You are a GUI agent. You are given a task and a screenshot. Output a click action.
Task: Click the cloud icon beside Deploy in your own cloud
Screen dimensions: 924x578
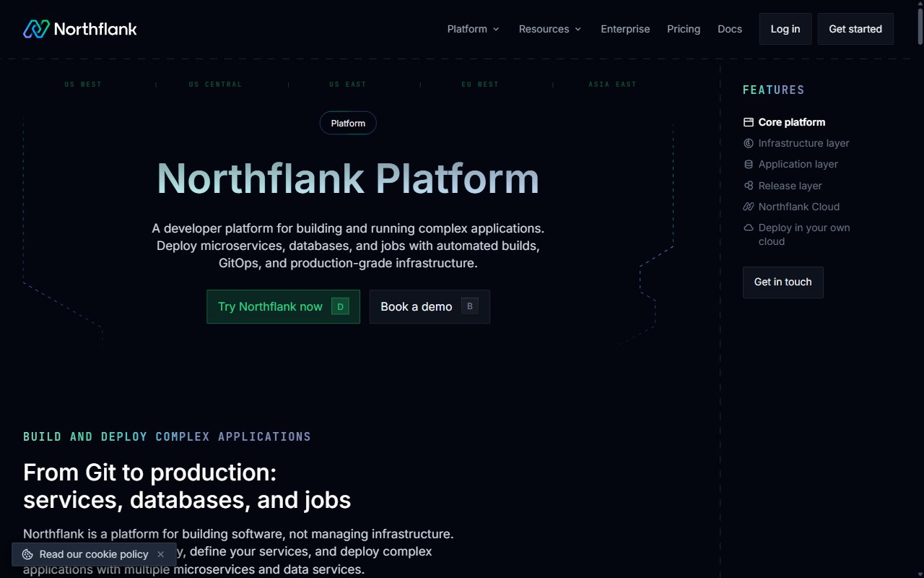pyautogui.click(x=749, y=228)
